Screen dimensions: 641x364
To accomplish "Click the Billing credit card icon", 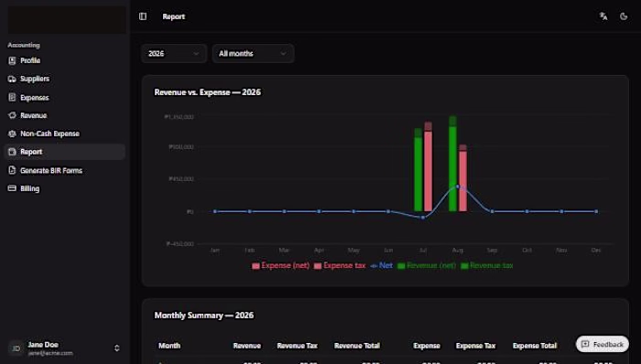I will point(12,188).
